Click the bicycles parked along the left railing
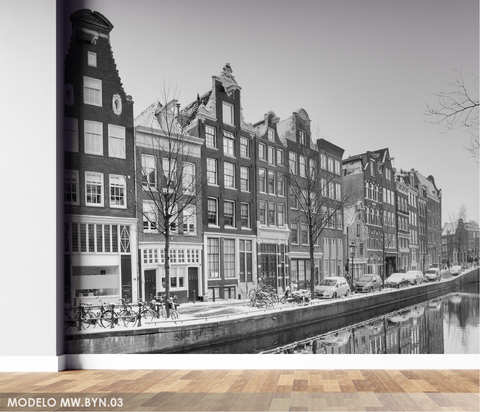The image size is (480, 412). 120,313
